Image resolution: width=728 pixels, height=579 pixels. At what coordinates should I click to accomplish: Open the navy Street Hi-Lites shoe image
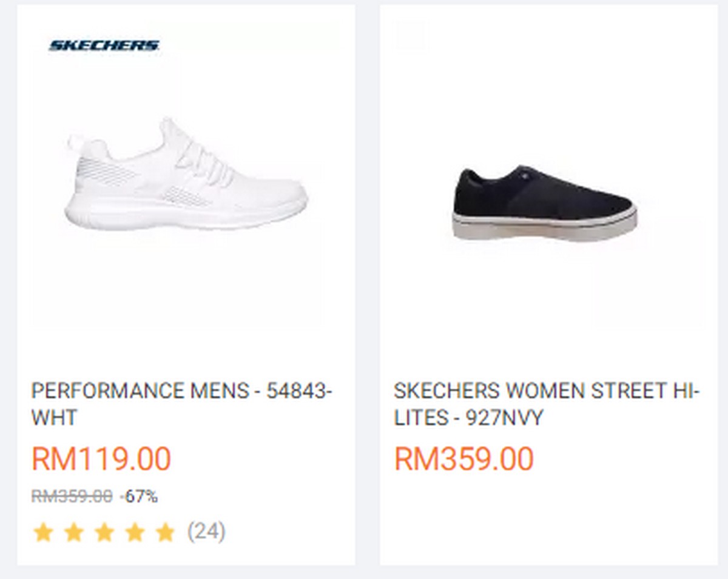point(544,202)
